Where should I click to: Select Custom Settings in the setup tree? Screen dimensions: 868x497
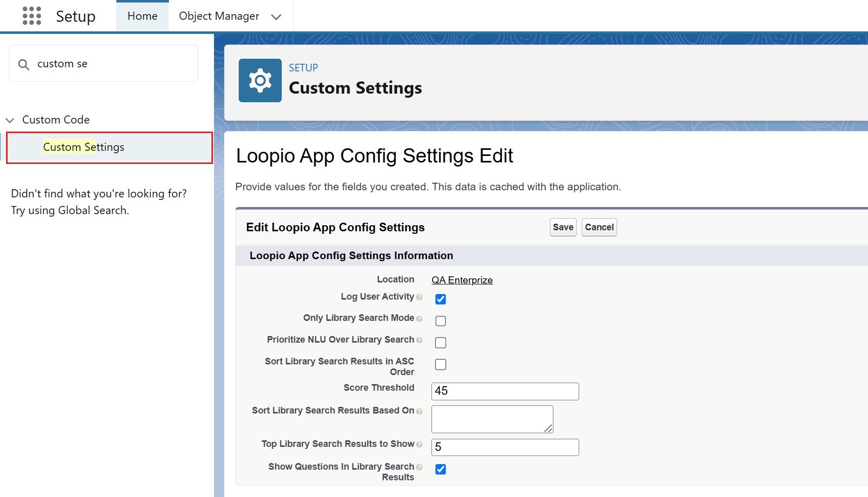point(109,147)
